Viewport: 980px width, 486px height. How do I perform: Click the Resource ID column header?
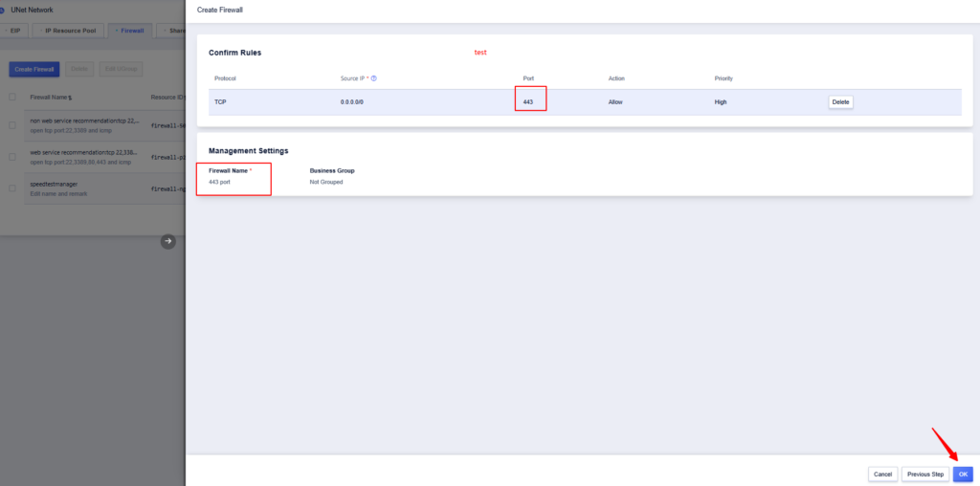(167, 98)
